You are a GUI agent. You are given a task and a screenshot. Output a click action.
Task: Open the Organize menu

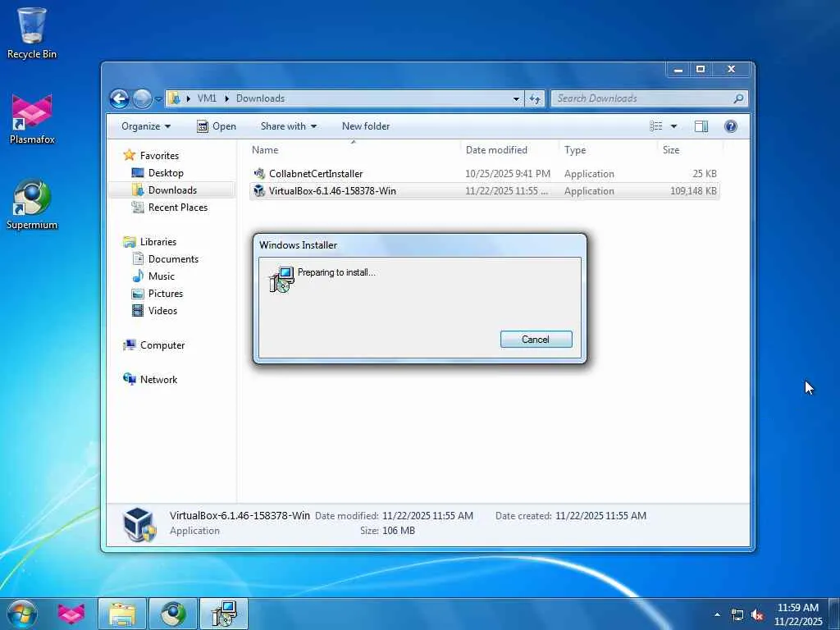point(146,126)
